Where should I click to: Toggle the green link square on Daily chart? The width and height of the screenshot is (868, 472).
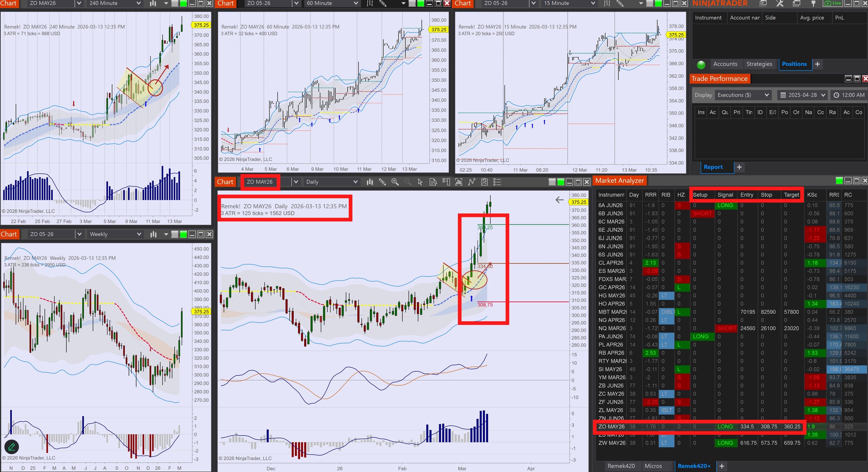click(x=560, y=182)
